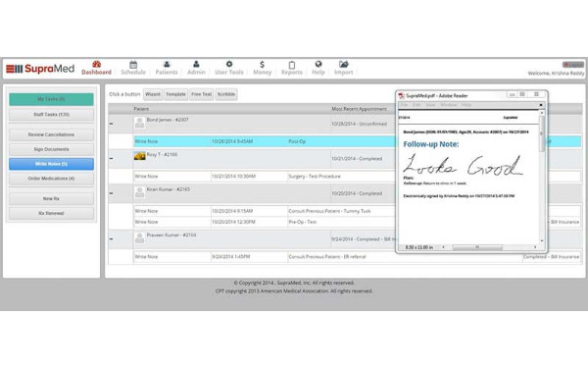
Task: Open the Admin user icon
Action: click(196, 64)
